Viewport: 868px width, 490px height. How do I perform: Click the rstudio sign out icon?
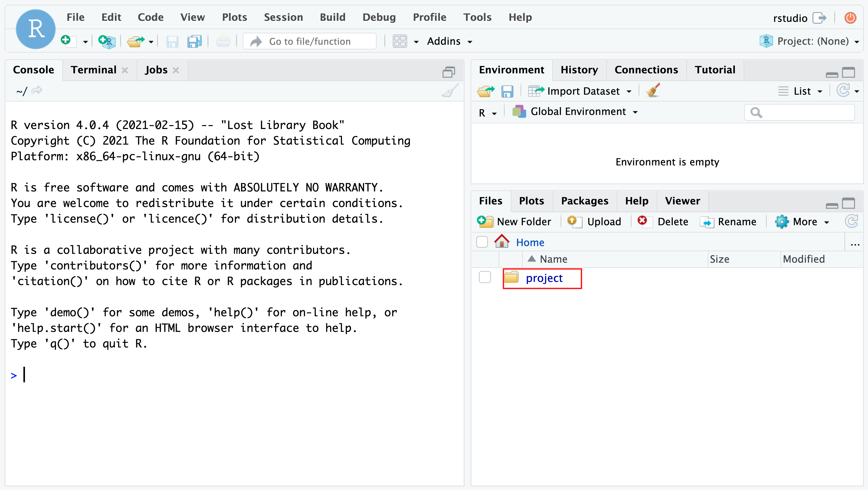click(x=819, y=17)
